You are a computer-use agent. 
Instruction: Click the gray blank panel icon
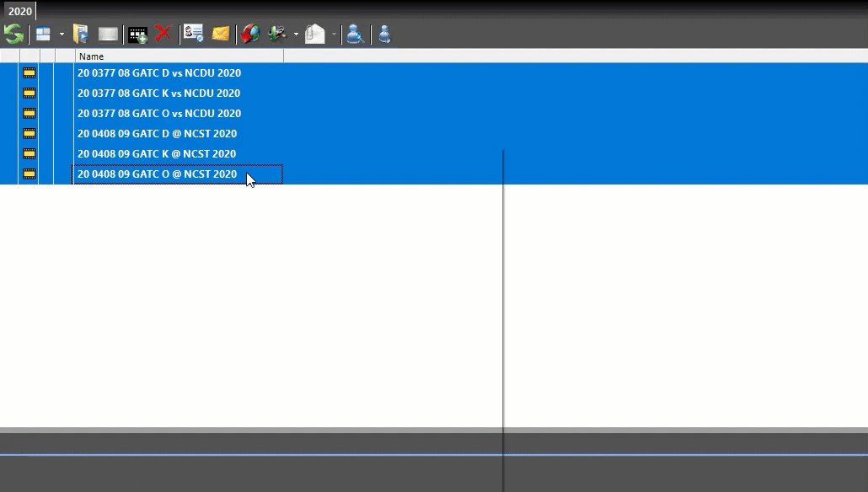[108, 35]
